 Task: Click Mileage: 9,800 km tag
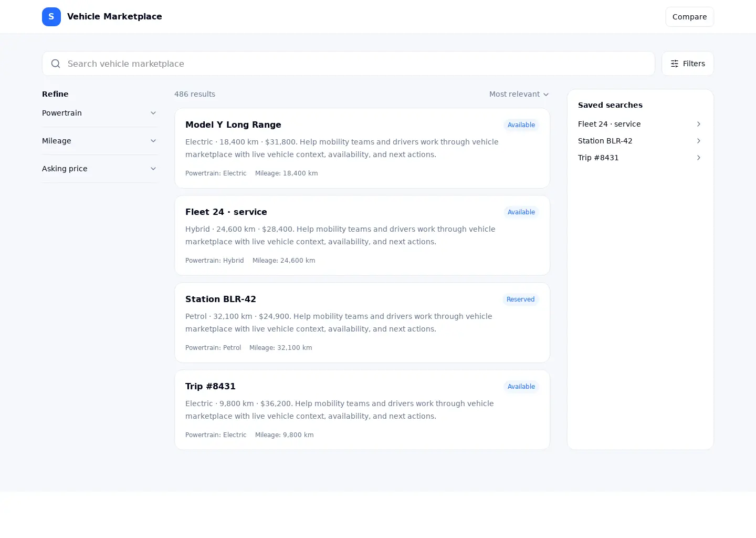pos(285,435)
